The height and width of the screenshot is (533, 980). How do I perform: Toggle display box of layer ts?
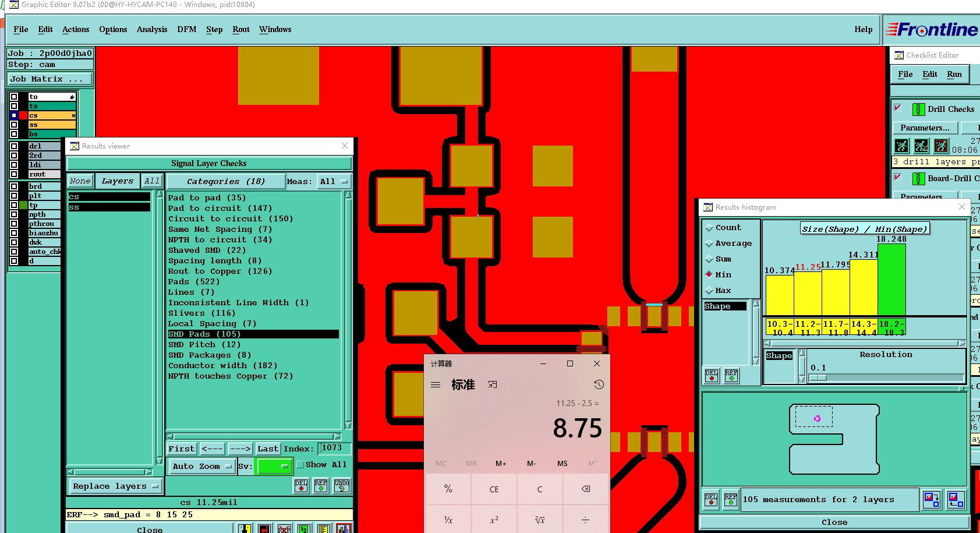[x=14, y=106]
